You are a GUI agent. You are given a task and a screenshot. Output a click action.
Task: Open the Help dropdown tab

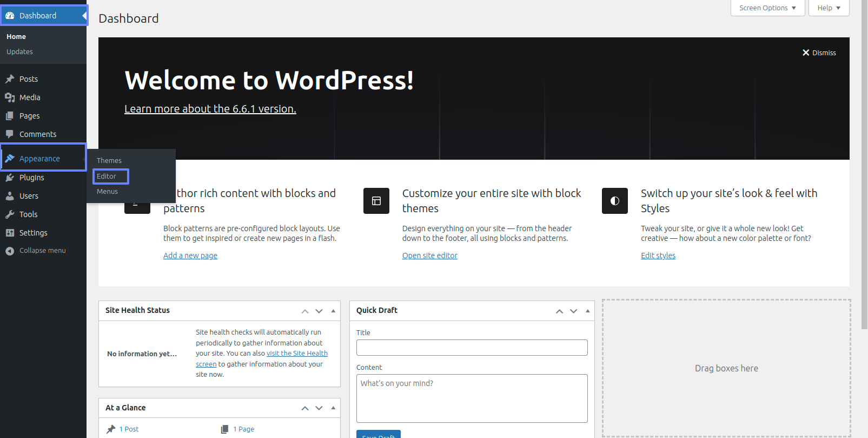pyautogui.click(x=829, y=8)
